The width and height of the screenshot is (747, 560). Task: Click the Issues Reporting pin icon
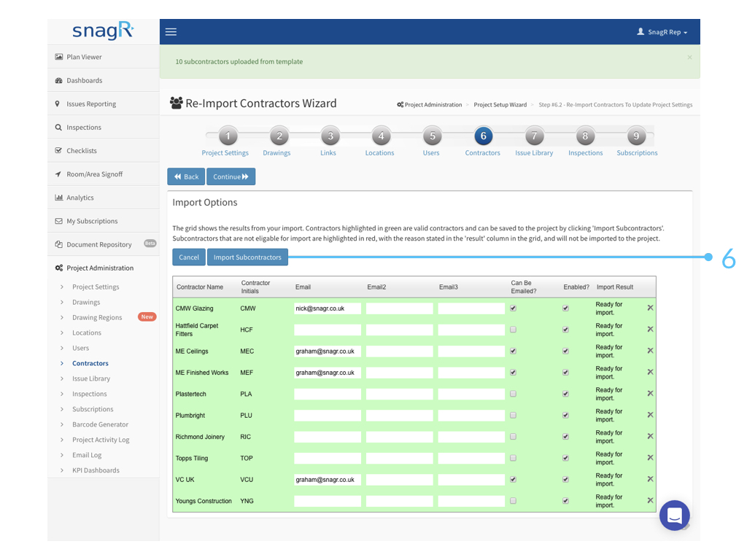point(58,104)
